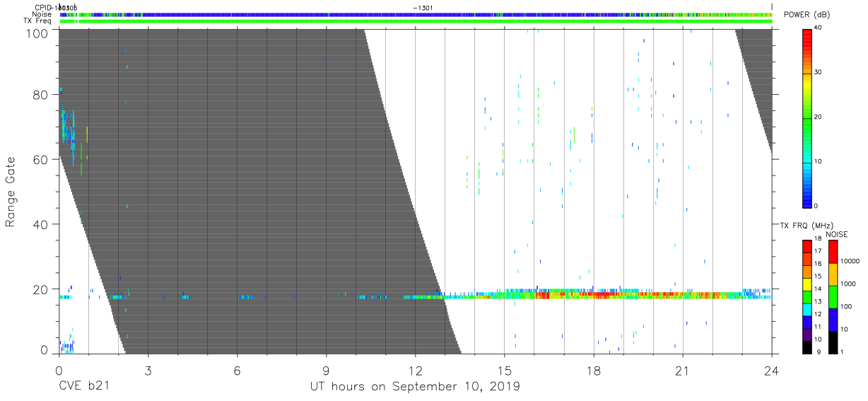
Task: Click the 'Range Gate' y-axis title
Action: click(x=11, y=192)
